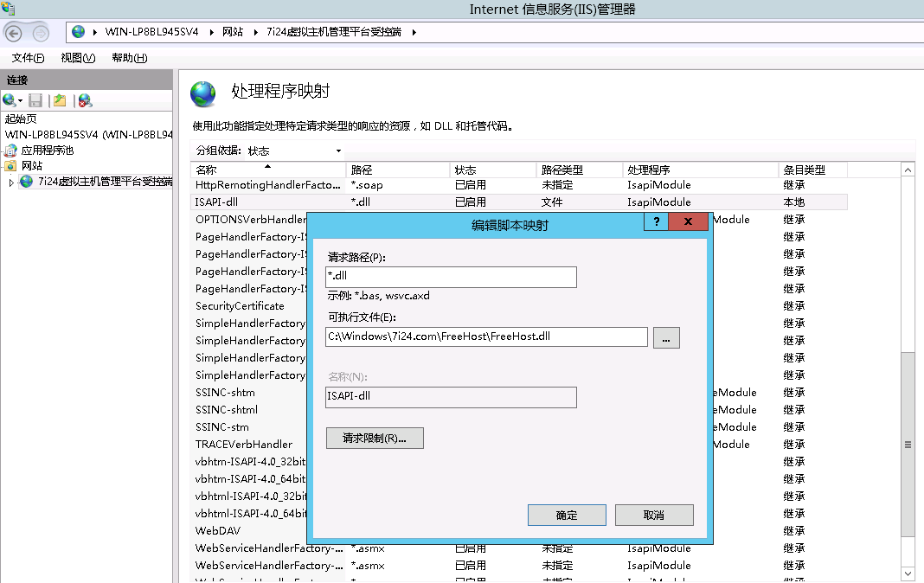Click the connect-to-server globe icon in Connections toolbar
Screen dimensions: 924x583
point(10,100)
